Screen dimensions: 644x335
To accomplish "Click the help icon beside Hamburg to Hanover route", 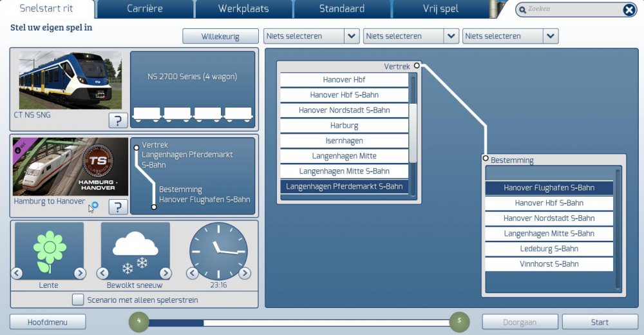I will (x=118, y=207).
